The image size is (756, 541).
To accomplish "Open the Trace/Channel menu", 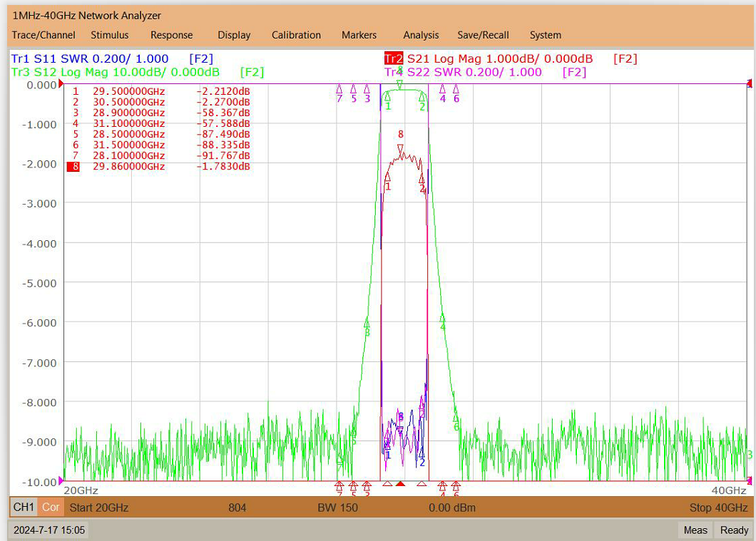I will point(44,35).
